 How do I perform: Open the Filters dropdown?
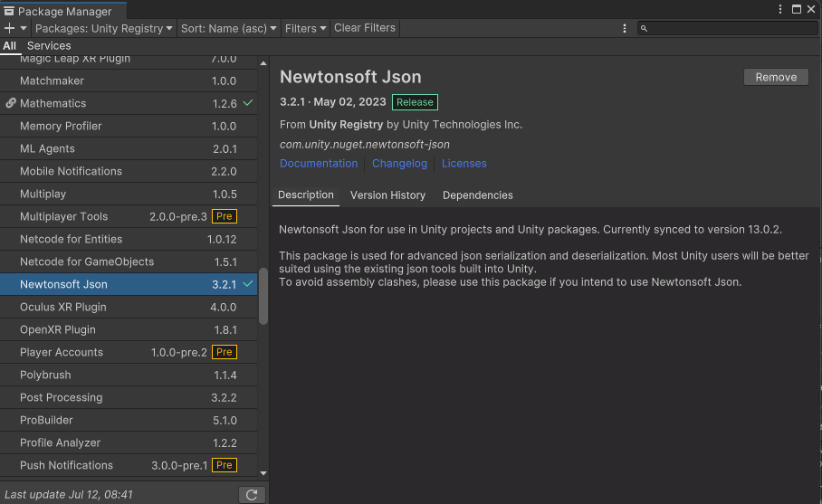pos(306,28)
